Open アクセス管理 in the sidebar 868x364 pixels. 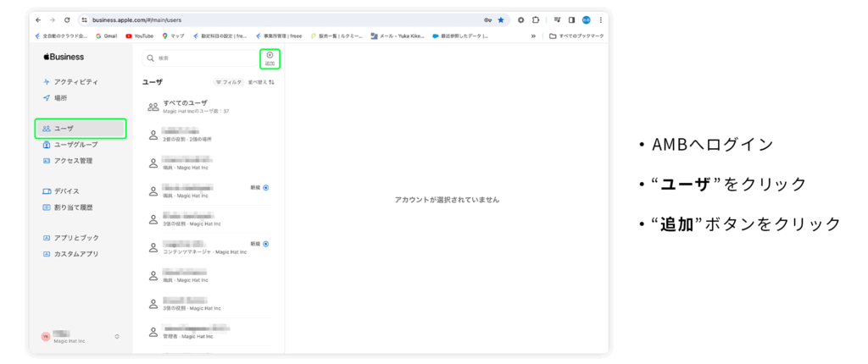(73, 160)
